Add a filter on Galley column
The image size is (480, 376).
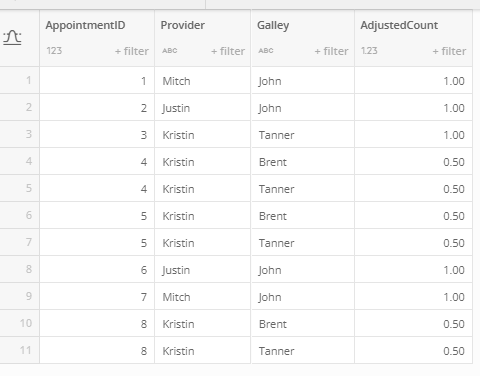331,51
